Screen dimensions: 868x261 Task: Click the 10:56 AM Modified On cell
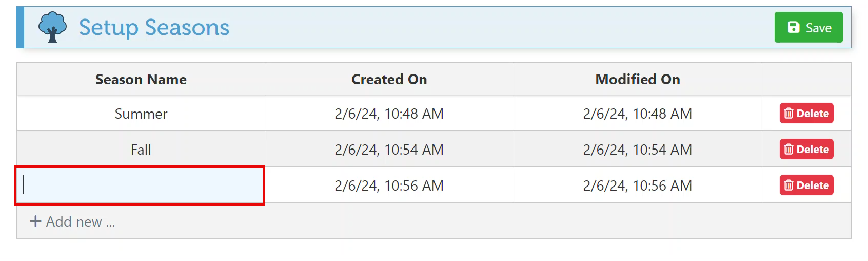(637, 185)
